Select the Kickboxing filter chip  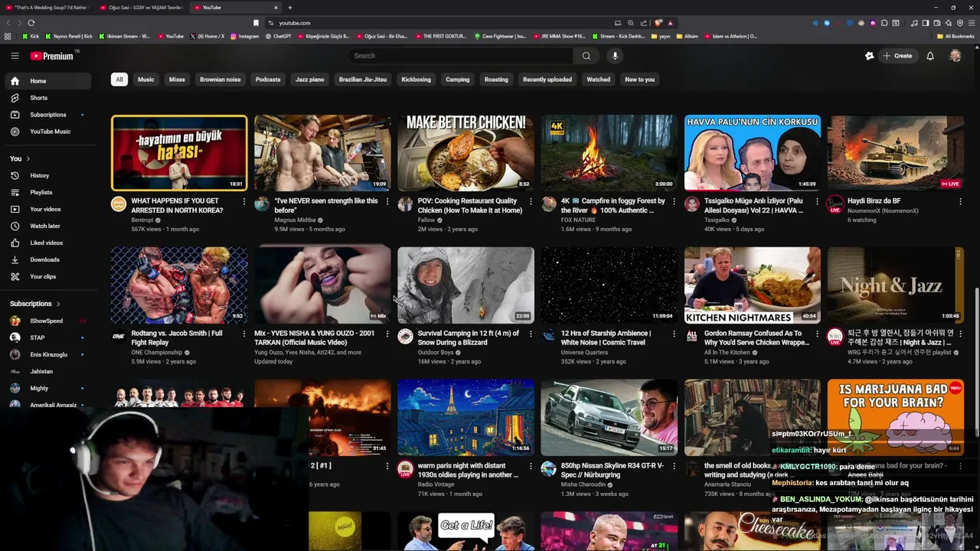416,80
